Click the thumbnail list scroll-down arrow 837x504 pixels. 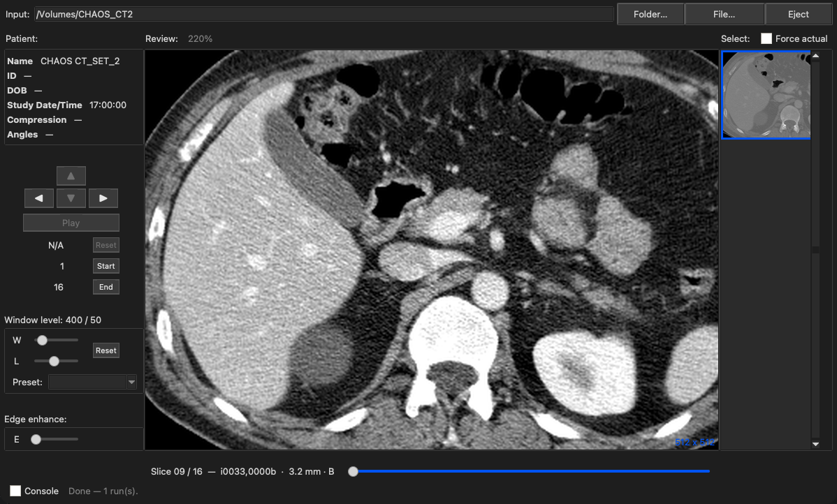[815, 444]
